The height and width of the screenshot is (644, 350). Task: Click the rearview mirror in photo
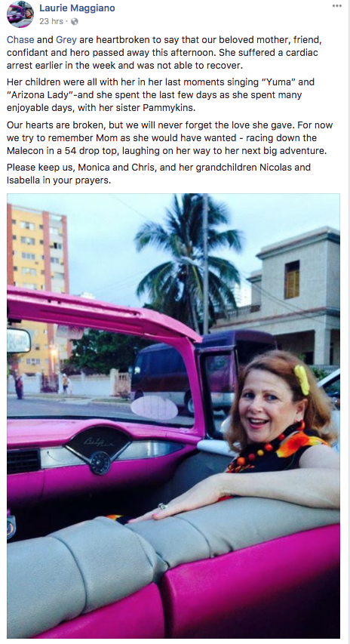pos(18,340)
